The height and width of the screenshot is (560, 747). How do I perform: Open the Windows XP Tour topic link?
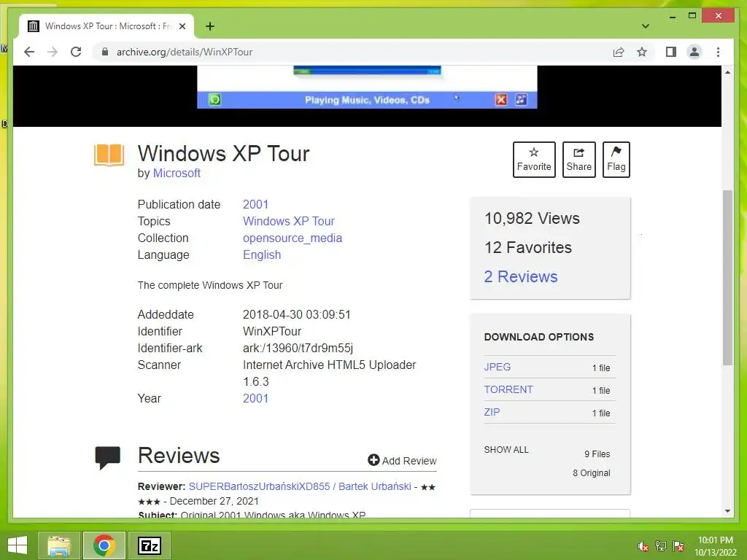[x=289, y=221]
